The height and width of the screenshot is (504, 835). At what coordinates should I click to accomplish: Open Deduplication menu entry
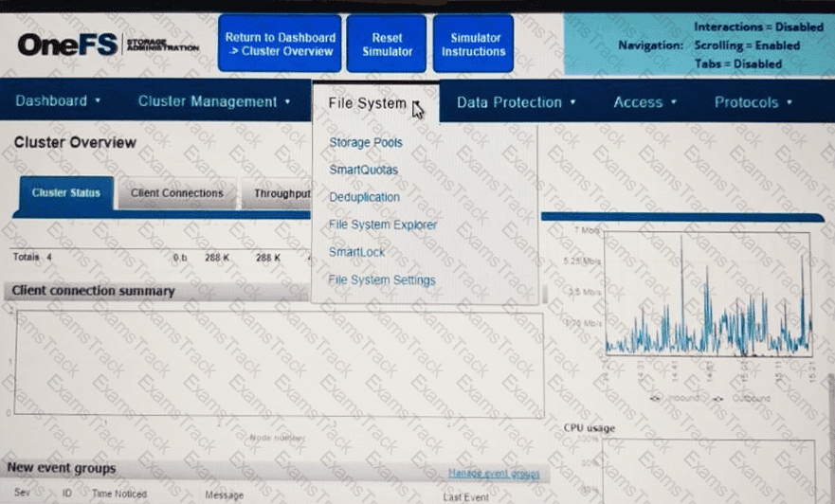364,197
